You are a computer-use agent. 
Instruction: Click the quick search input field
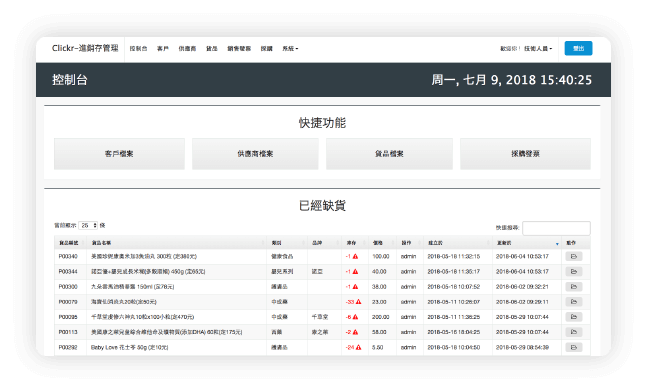pos(556,228)
